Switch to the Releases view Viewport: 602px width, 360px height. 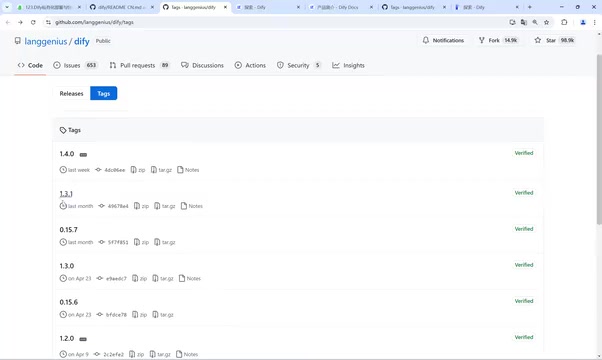(71, 93)
